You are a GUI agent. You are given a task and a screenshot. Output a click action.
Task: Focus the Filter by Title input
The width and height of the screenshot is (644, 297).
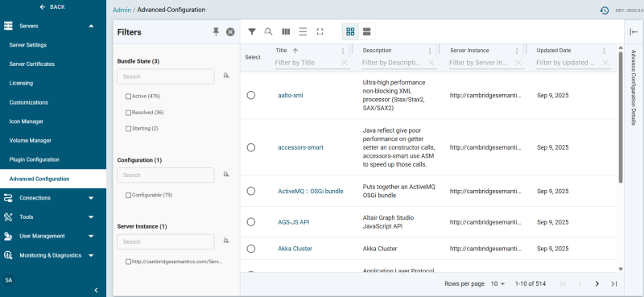[x=308, y=63]
